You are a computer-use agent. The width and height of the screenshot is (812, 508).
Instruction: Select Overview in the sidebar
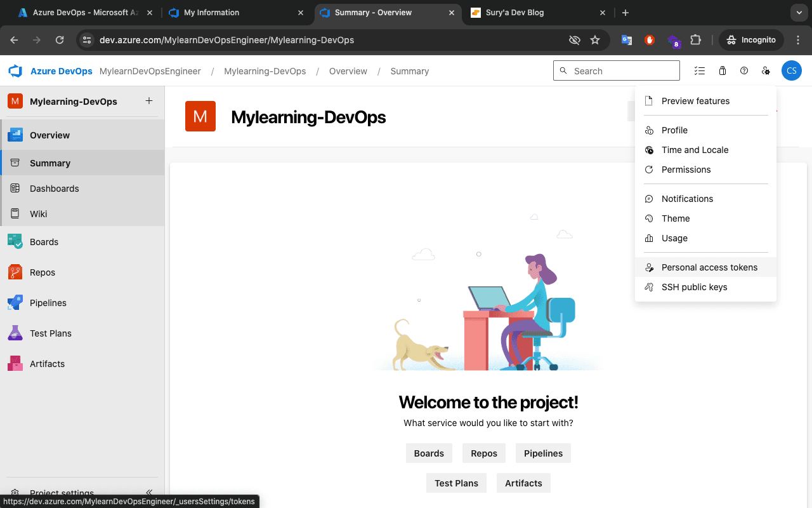tap(82, 135)
